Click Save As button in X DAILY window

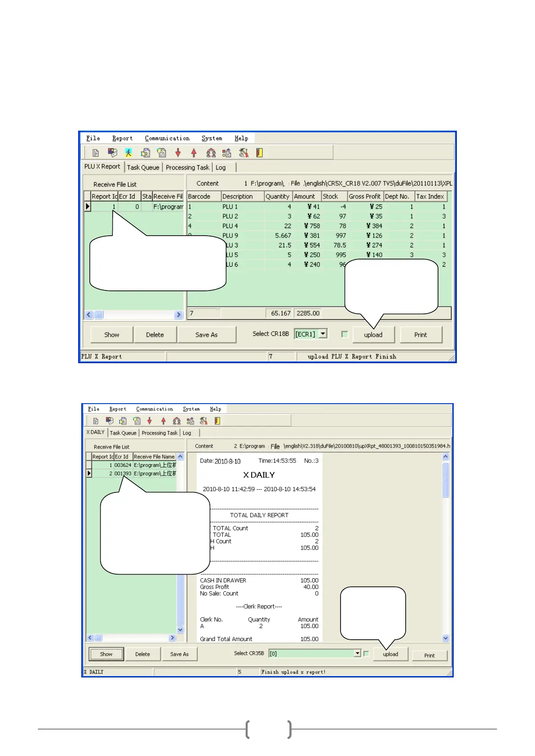179,654
